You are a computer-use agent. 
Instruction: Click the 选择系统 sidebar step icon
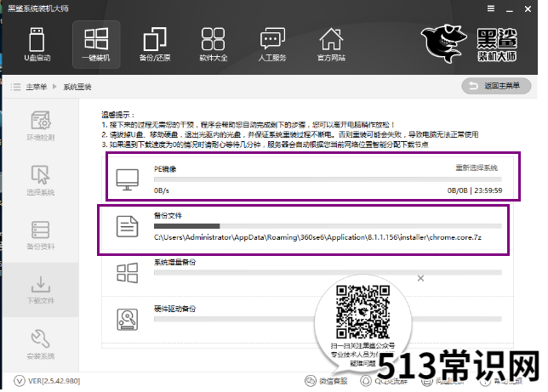coord(41,174)
